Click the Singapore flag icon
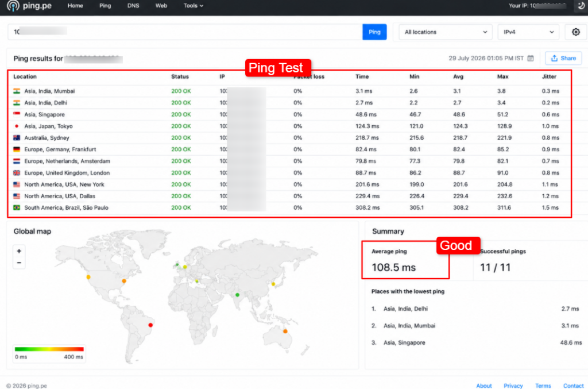Image resolution: width=588 pixels, height=389 pixels. (17, 114)
